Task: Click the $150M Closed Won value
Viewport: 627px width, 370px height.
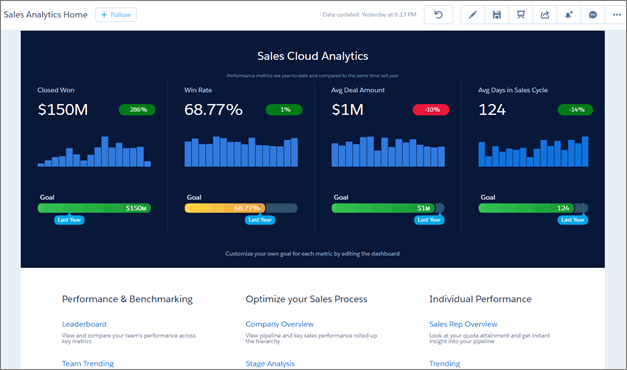Action: point(63,110)
